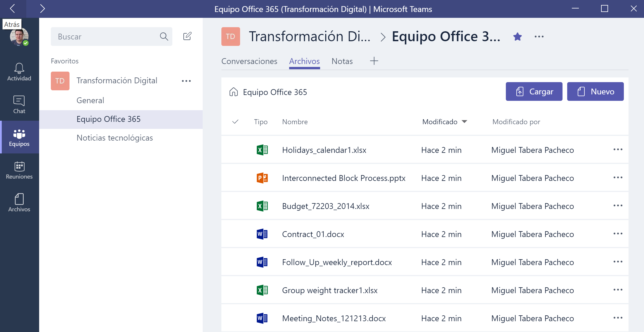The height and width of the screenshot is (332, 644).
Task: Start a new chat using the compose icon
Action: tap(188, 36)
